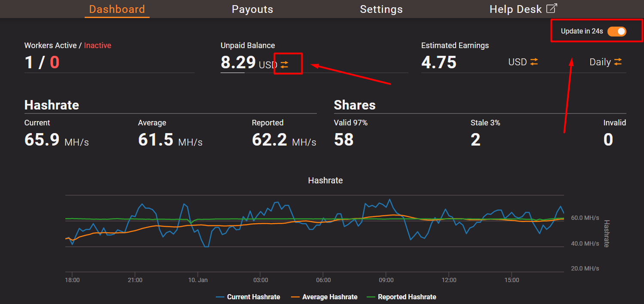Screen dimensions: 644x304
Task: Toggle the Current Hashrate legend series
Action: pos(248,297)
